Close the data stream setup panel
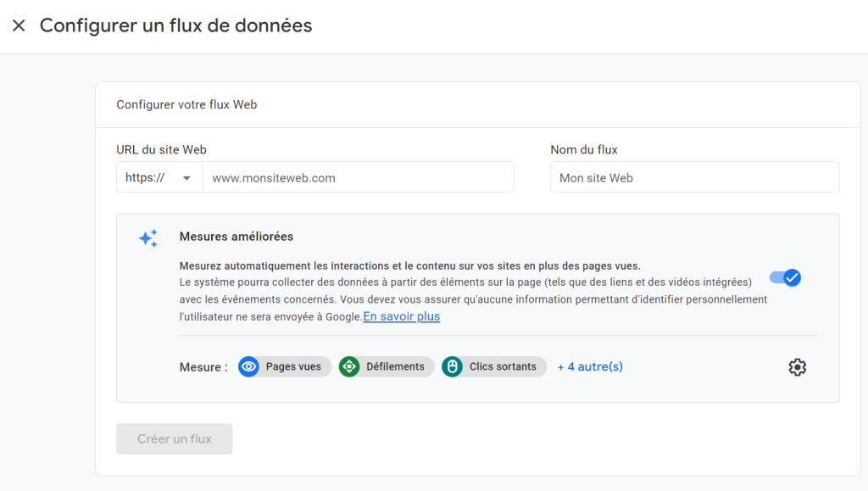868x491 pixels. [x=19, y=25]
